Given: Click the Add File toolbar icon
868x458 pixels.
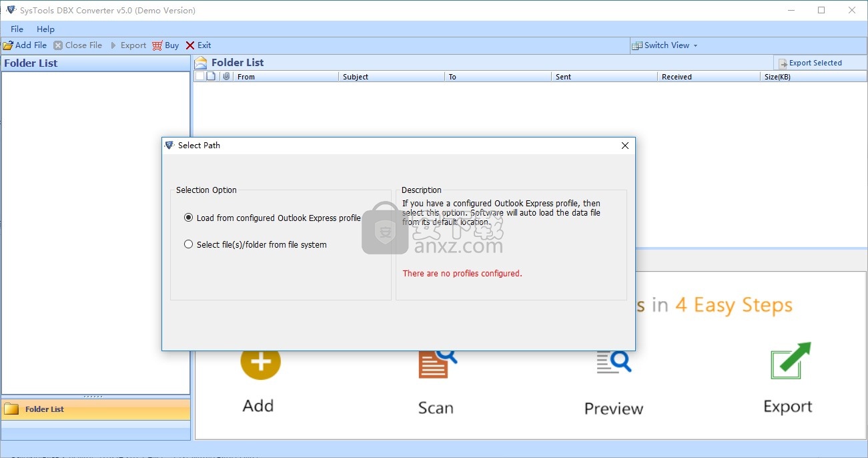Looking at the screenshot, I should [8, 45].
